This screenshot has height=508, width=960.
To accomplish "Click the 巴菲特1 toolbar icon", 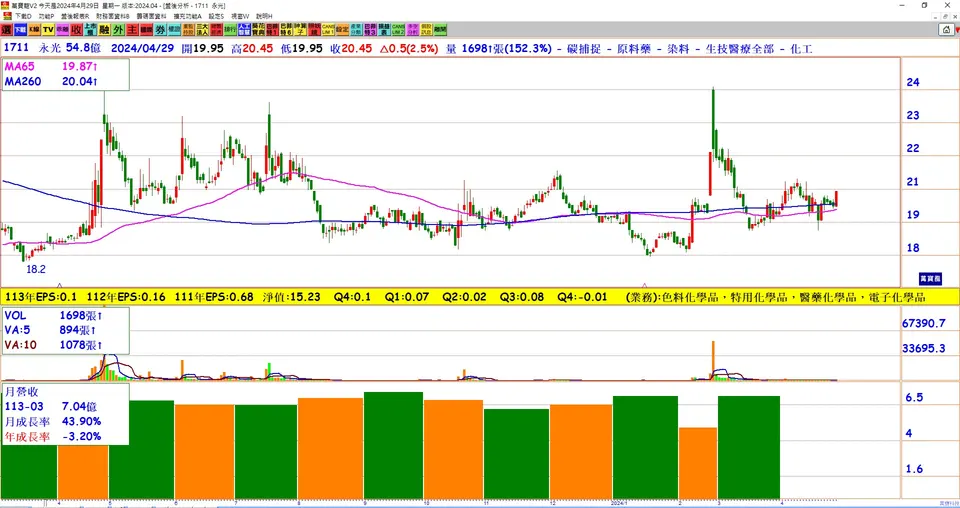I will click(x=272, y=29).
